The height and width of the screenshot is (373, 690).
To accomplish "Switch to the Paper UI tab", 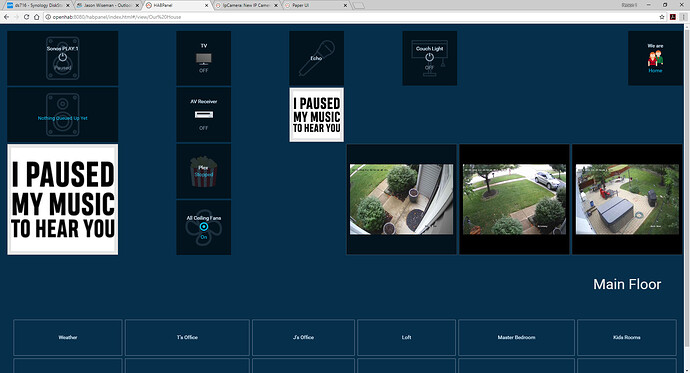I will (x=316, y=5).
